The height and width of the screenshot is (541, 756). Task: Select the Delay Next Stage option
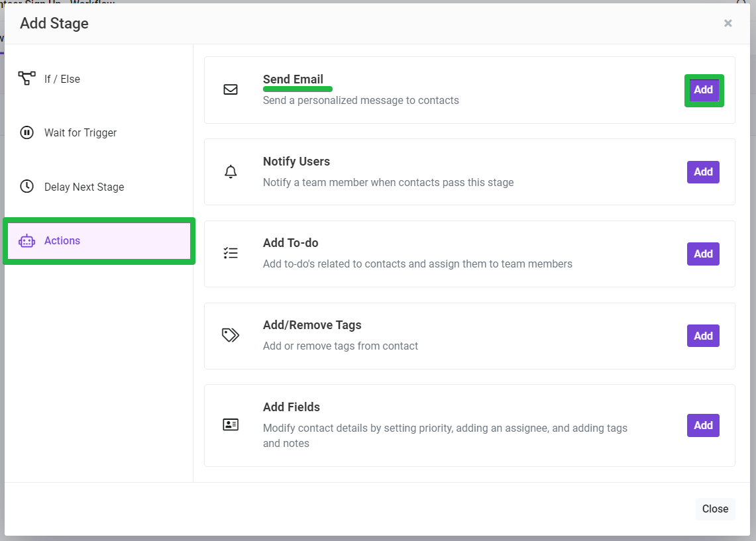pos(99,187)
